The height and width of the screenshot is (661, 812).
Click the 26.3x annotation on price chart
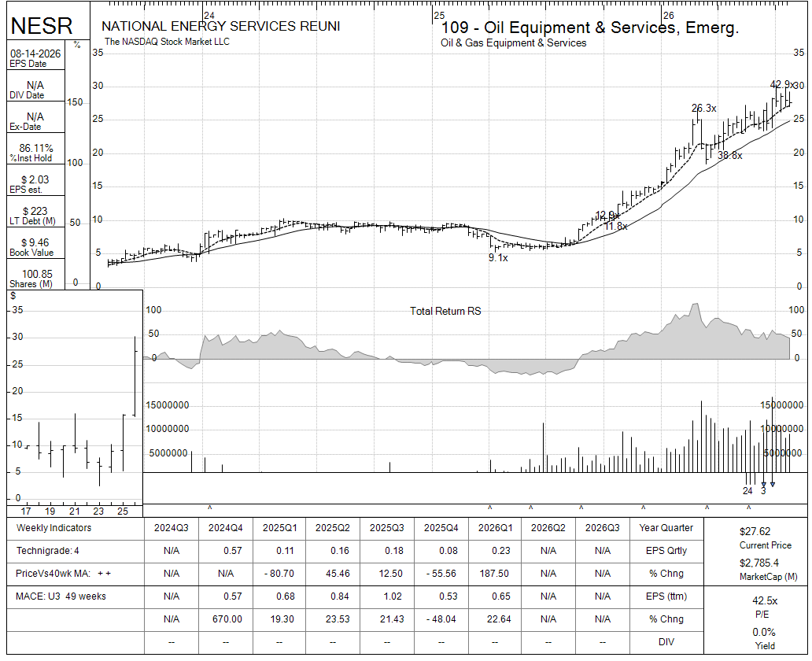[703, 109]
